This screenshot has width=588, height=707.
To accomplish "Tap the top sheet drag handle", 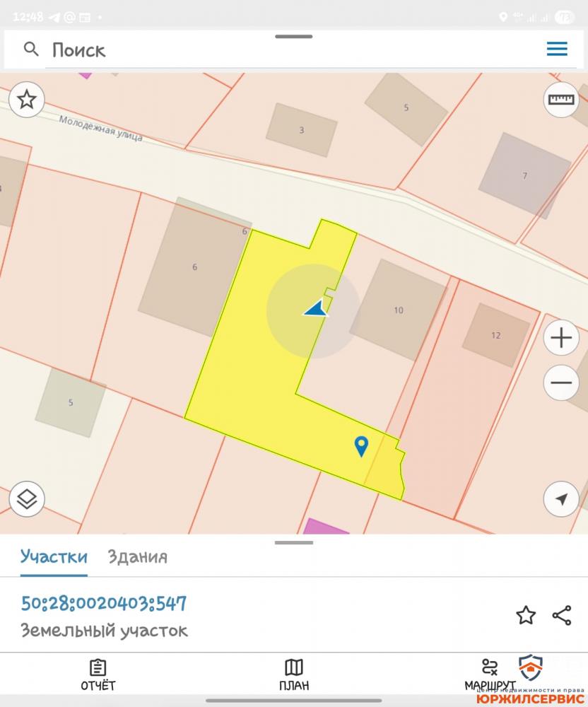I will coord(294,37).
